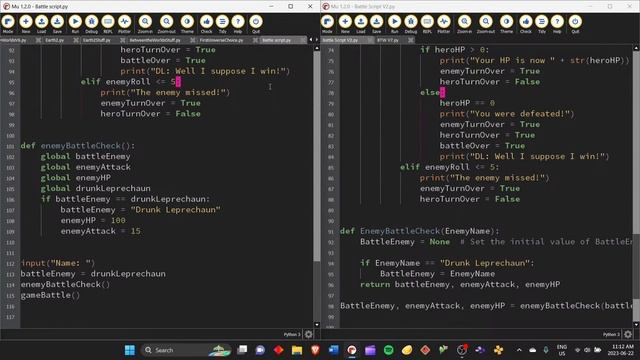Open Help in left Mu window

click(238, 24)
